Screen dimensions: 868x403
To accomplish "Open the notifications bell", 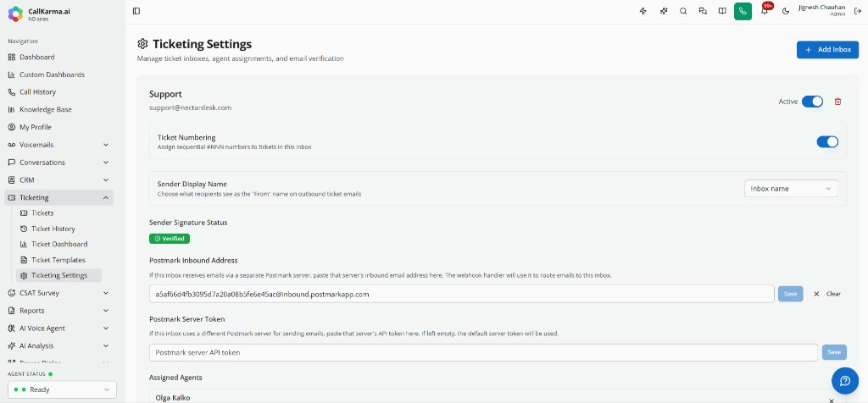I will coord(765,11).
